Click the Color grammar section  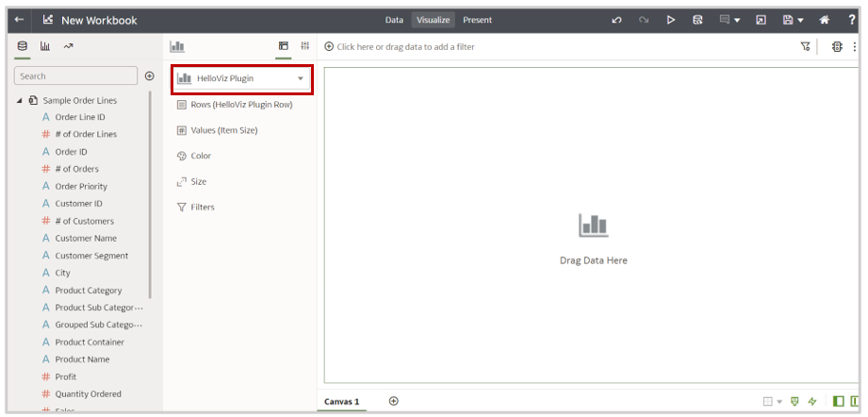[194, 156]
